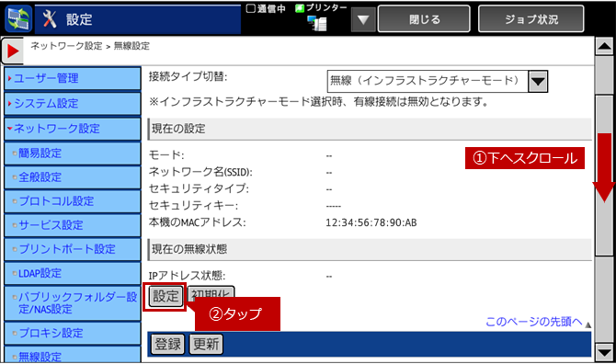
Task: Tap the printer network status icon
Action: (x=317, y=23)
